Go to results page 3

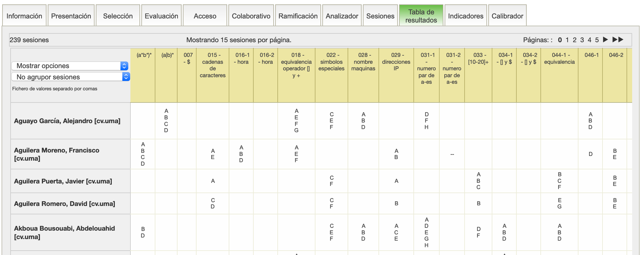[x=582, y=40]
